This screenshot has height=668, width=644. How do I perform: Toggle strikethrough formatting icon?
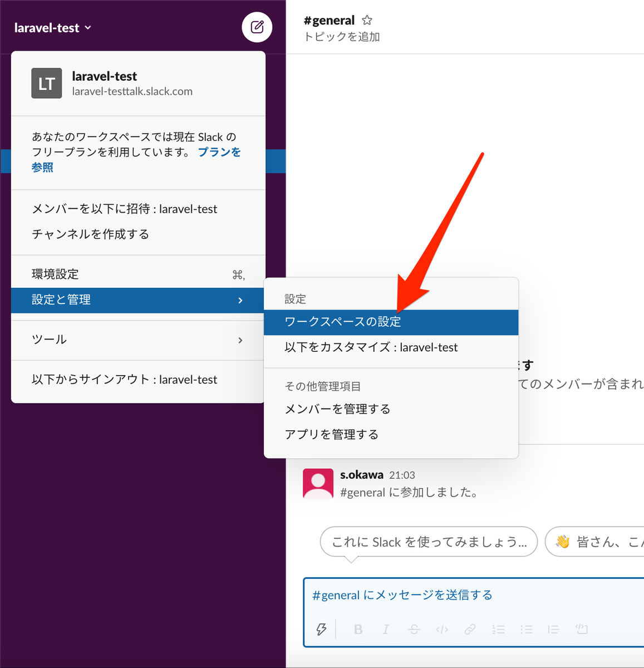pos(414,629)
